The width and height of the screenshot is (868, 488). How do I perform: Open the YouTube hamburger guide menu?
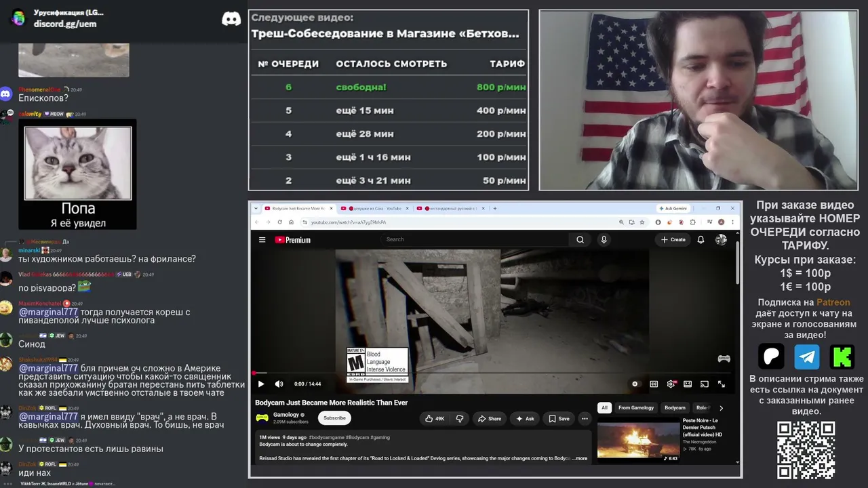click(262, 239)
